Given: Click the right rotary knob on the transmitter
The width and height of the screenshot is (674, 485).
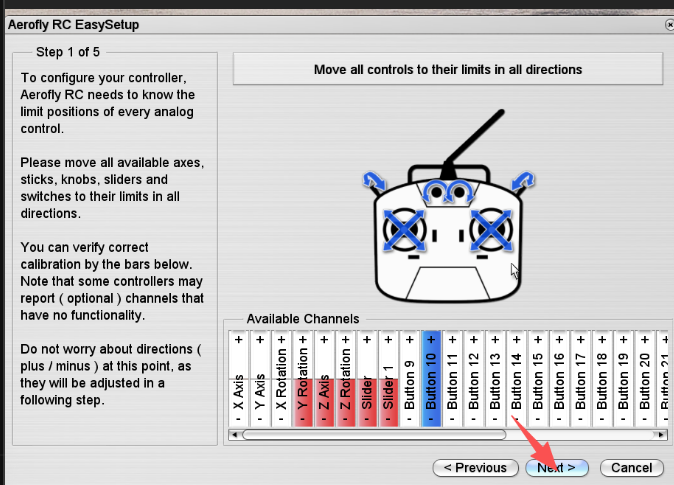Looking at the screenshot, I should [x=461, y=191].
